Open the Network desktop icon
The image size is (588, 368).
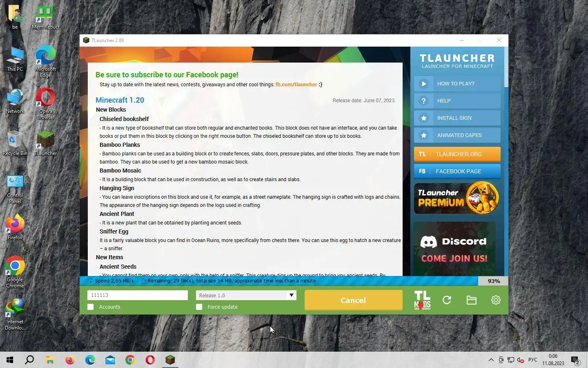(x=15, y=101)
